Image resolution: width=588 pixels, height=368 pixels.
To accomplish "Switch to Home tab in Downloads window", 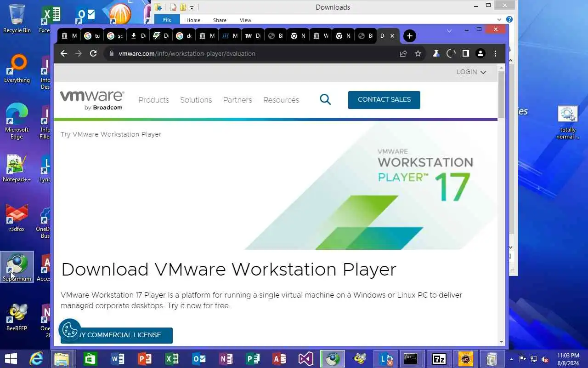I will point(193,20).
